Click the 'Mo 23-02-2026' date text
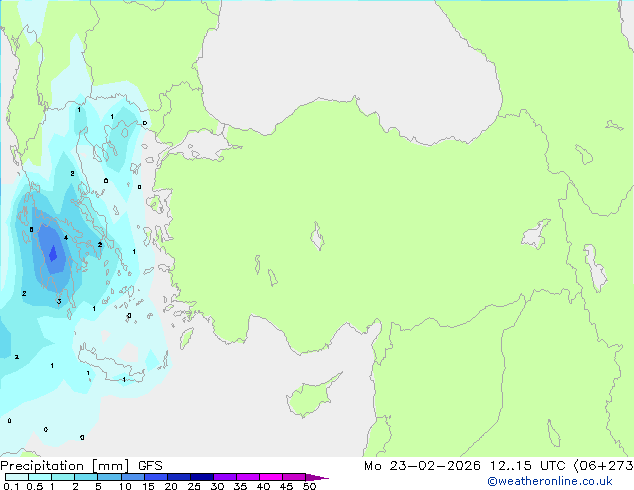The image size is (634, 490). click(423, 466)
